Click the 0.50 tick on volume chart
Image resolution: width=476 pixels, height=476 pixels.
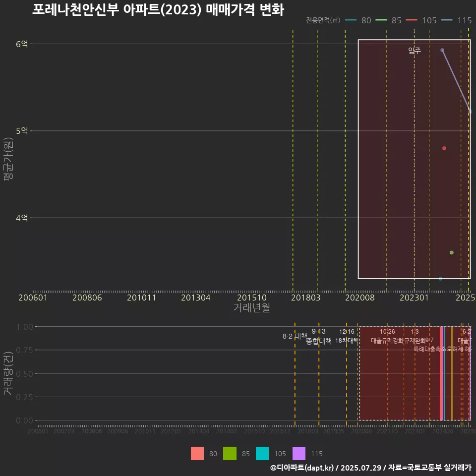click(x=25, y=374)
